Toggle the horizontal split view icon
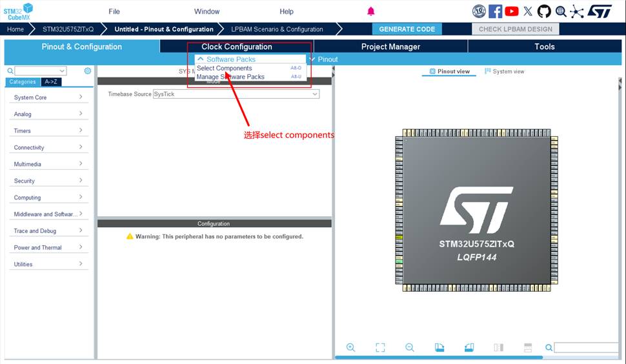 (528, 347)
